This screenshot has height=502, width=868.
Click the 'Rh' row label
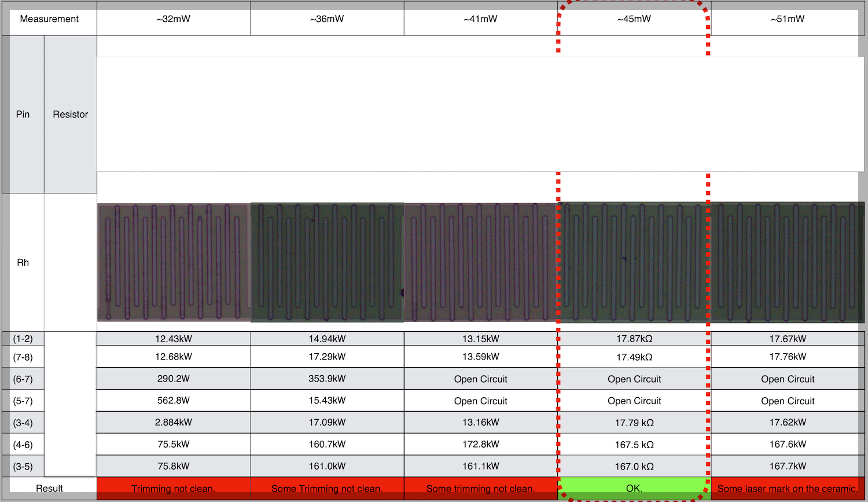click(x=23, y=262)
